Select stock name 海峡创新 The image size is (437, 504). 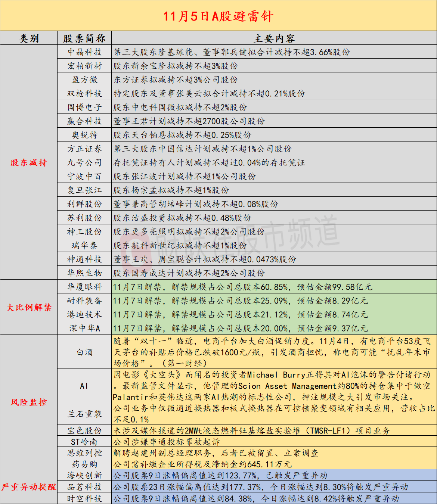pyautogui.click(x=84, y=475)
